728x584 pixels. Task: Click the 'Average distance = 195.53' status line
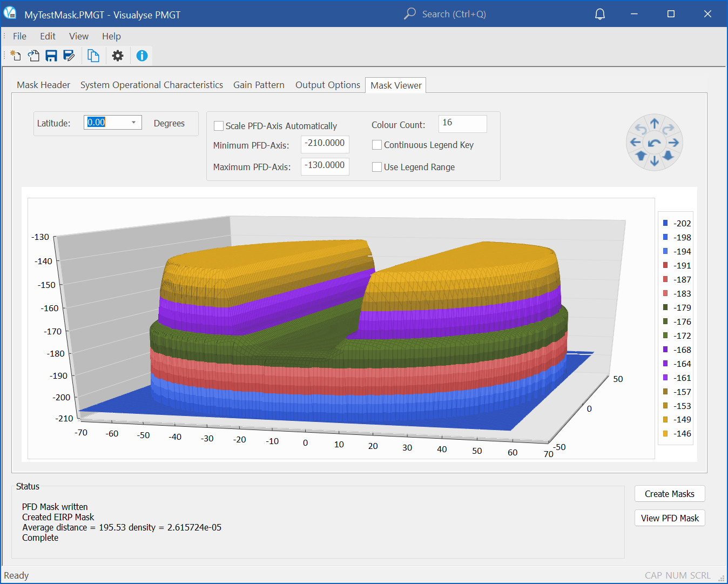[x=122, y=527]
